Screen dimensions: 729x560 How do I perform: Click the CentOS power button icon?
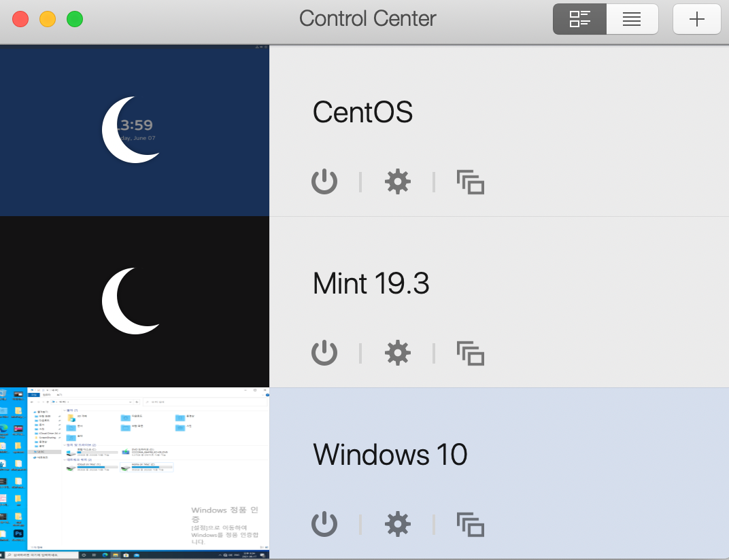(x=324, y=181)
